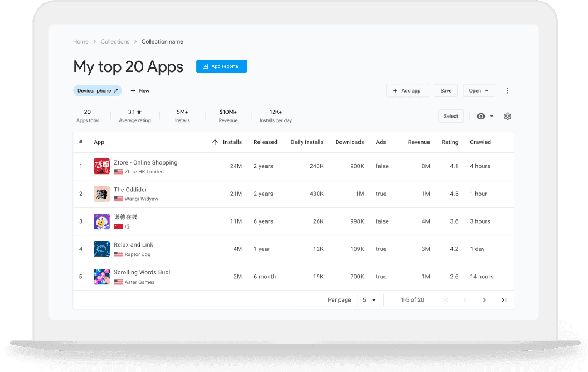
Task: Click the three-dot more options icon
Action: 507,91
